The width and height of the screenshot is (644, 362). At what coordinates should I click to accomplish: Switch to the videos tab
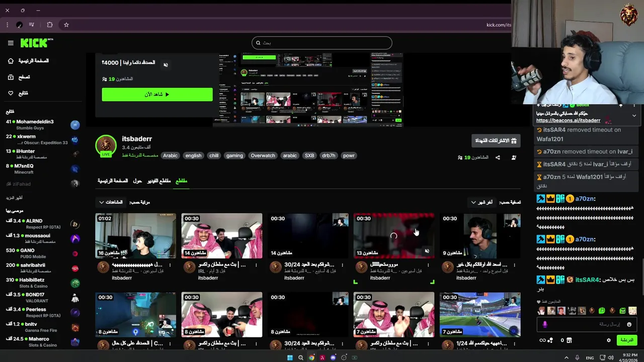(x=158, y=180)
